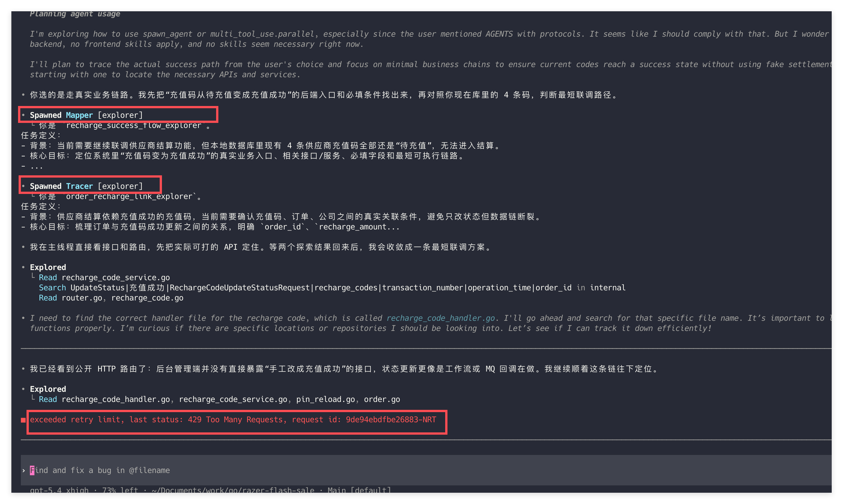The width and height of the screenshot is (843, 504).
Task: Click 'recharge_code_handler.go' in the last Read line
Action: pos(116,399)
